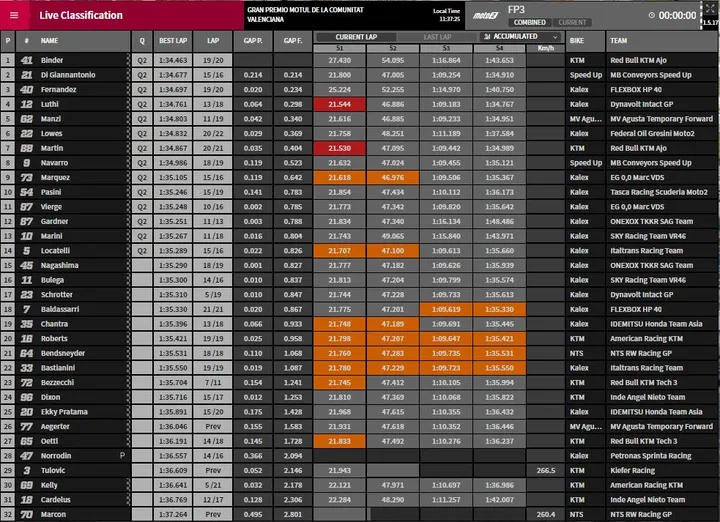This screenshot has width=720, height=522.
Task: Click the 'Live Classification' title
Action: [81, 15]
